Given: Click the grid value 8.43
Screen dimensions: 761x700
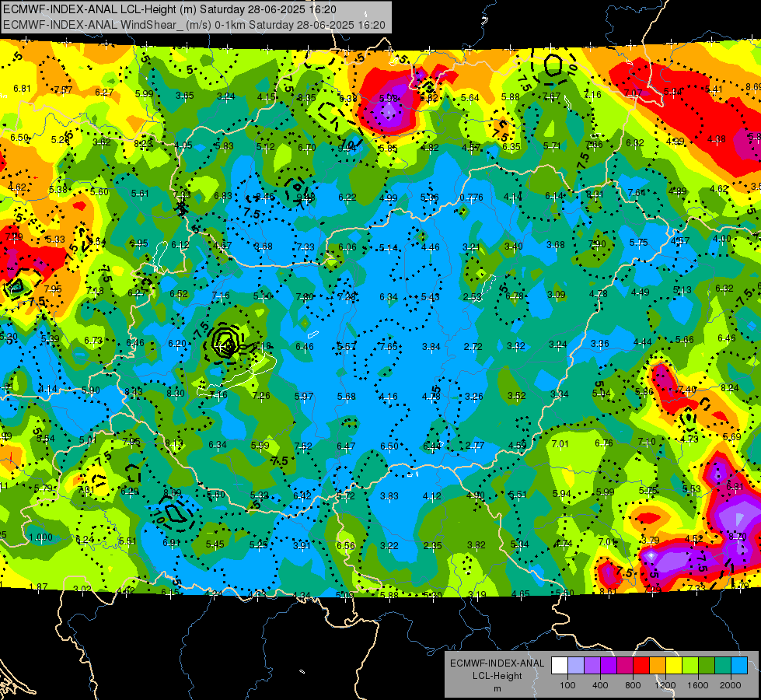Looking at the screenshot, I should [134, 391].
